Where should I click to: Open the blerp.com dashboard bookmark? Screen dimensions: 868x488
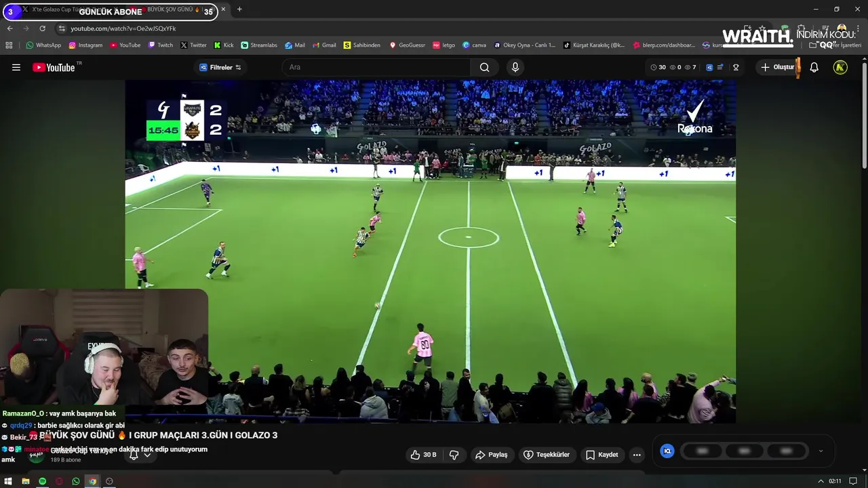click(x=665, y=45)
